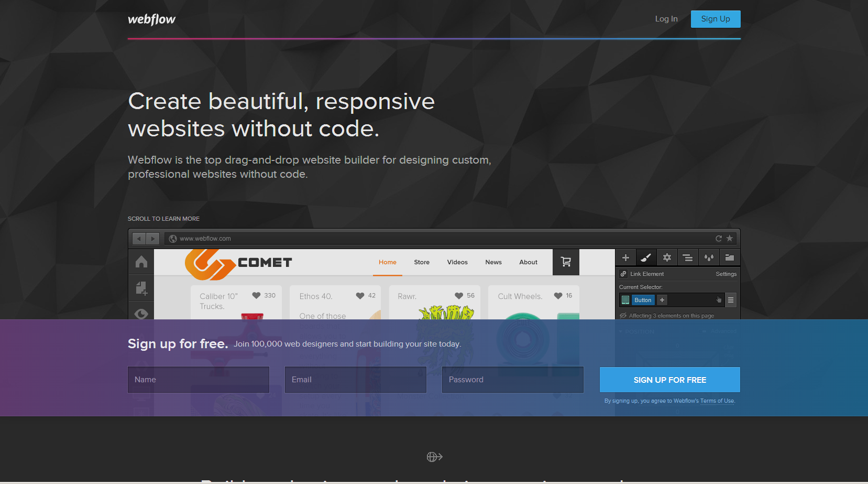Select the Home tab in the Comet navigation
The image size is (868, 484).
388,262
